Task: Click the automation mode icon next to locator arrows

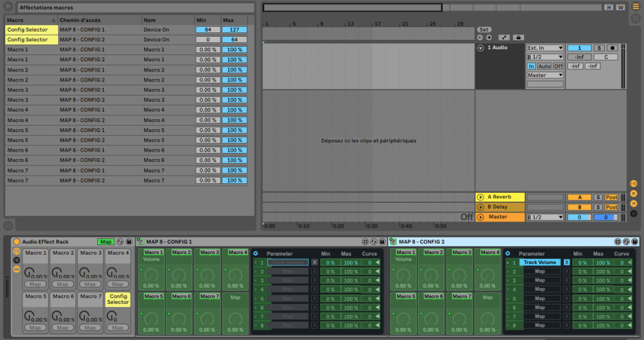Action: point(504,38)
